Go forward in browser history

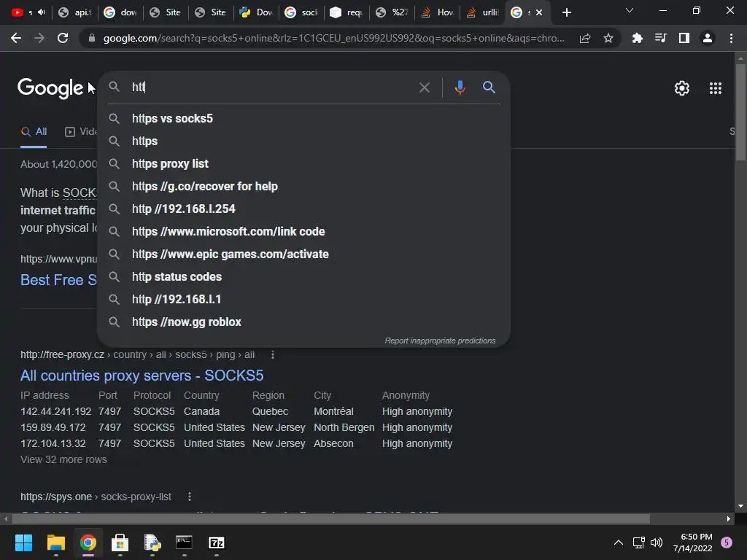[39, 38]
